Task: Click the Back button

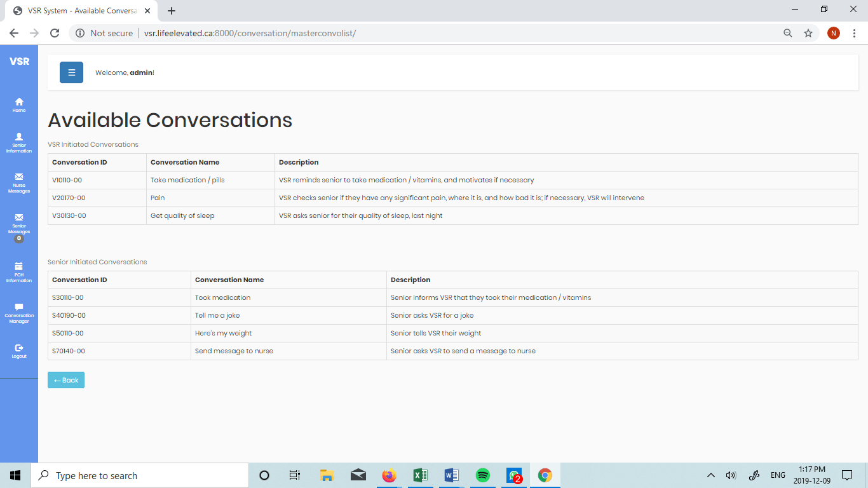Action: tap(66, 380)
